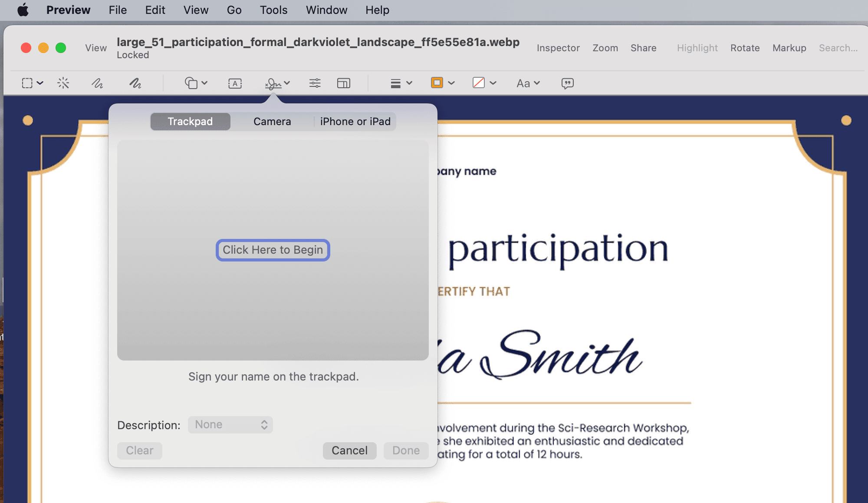Select the rectangular selection tool
The width and height of the screenshot is (868, 503).
coord(27,83)
